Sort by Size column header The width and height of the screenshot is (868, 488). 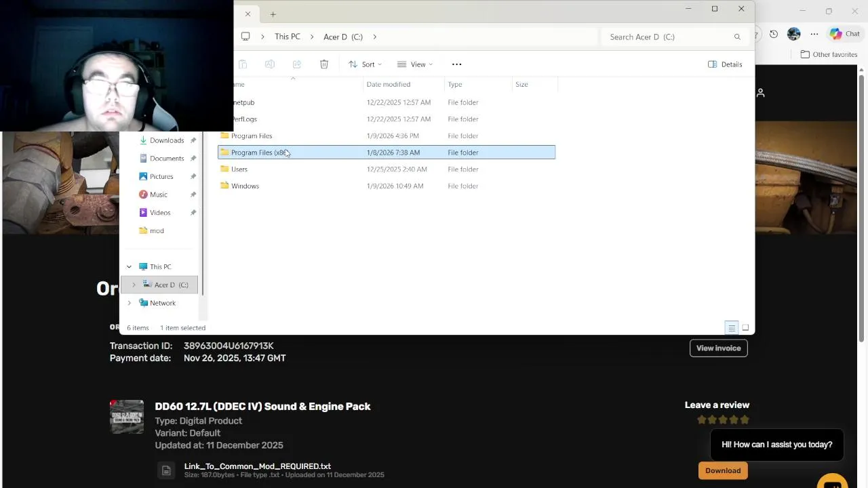pos(521,84)
